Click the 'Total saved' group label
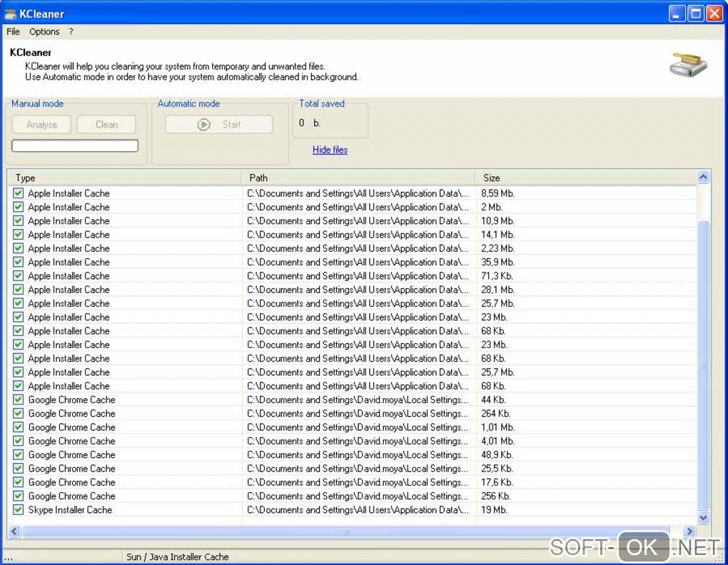 321,103
